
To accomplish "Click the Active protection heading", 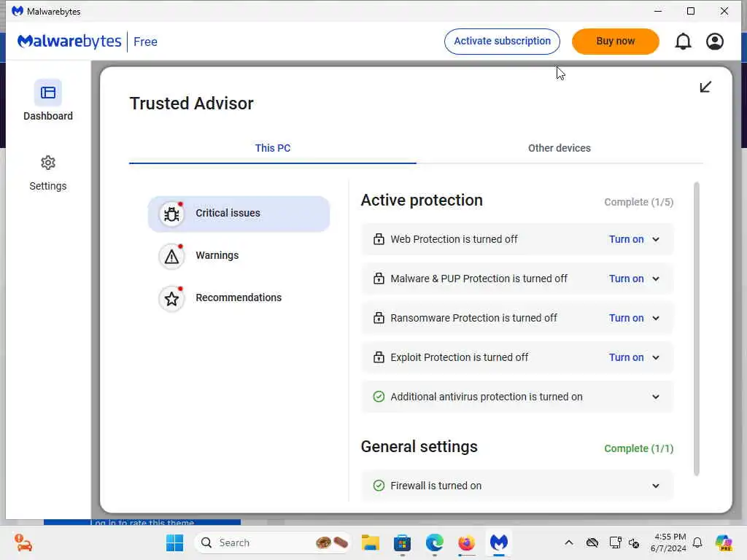I will click(x=422, y=201).
